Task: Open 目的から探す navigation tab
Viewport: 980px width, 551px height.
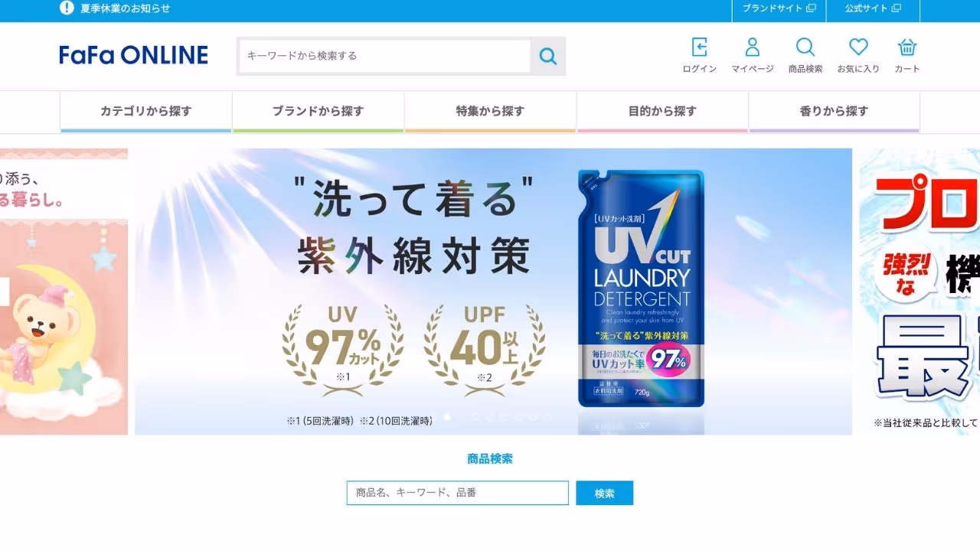Action: pyautogui.click(x=662, y=112)
